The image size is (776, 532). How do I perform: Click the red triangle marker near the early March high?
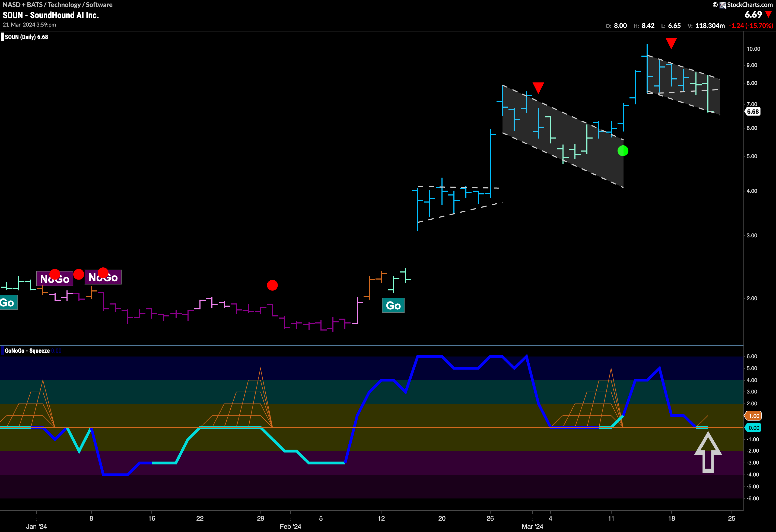coord(538,88)
